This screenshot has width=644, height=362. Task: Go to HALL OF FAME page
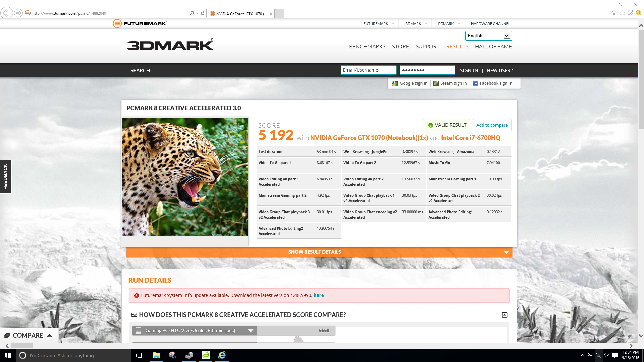click(x=493, y=47)
